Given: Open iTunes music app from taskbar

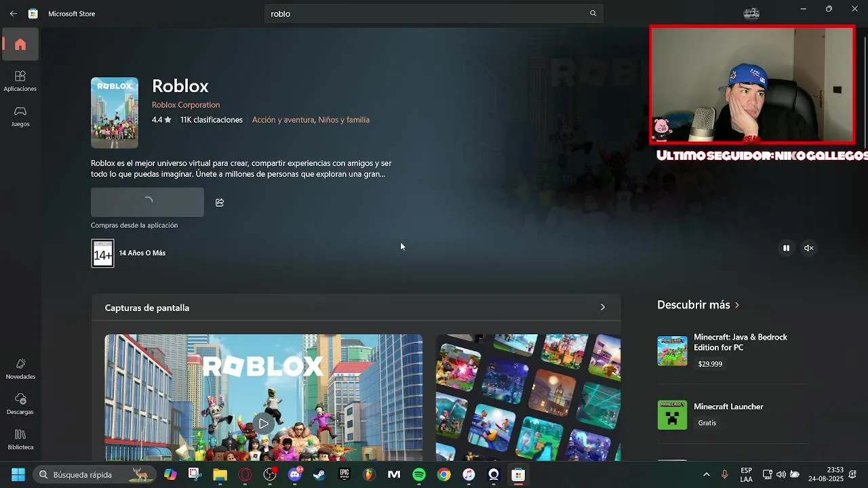Looking at the screenshot, I should tap(469, 474).
